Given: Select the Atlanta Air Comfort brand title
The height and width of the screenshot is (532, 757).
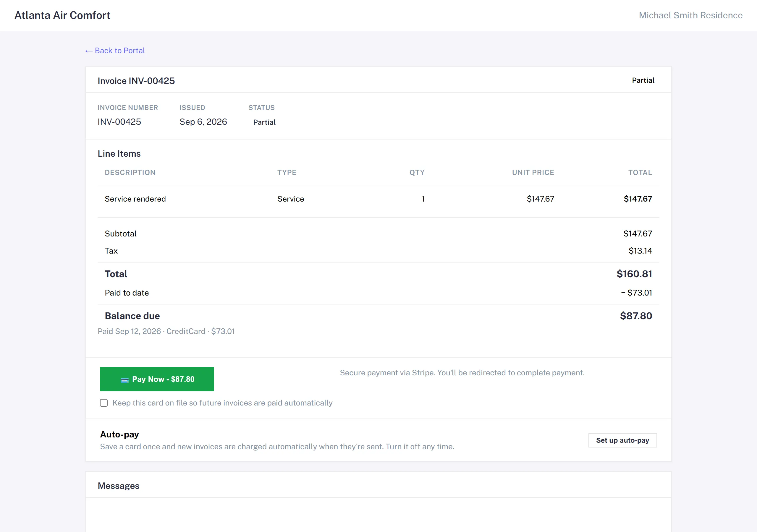Looking at the screenshot, I should (62, 15).
